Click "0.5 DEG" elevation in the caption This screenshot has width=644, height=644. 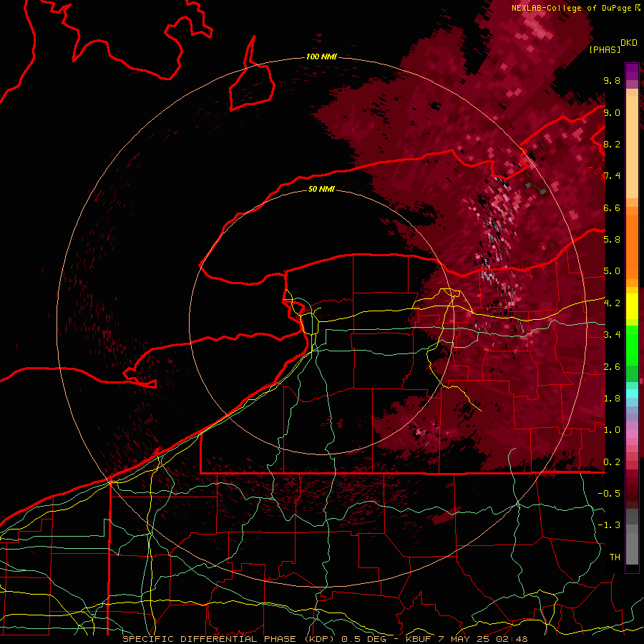click(366, 639)
